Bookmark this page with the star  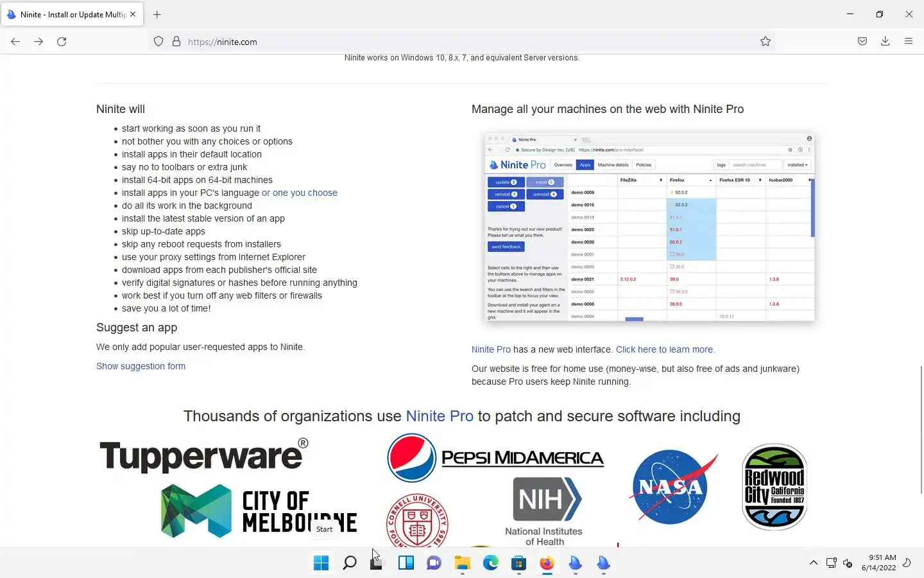point(766,42)
